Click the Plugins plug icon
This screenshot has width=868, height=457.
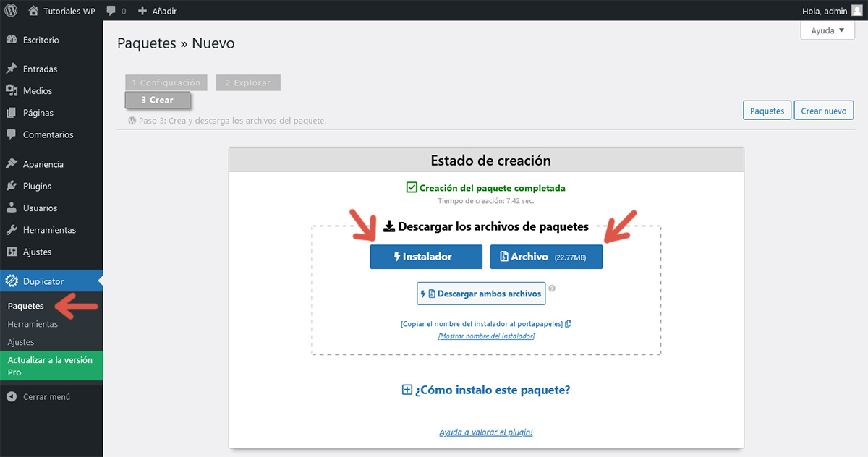pos(12,186)
